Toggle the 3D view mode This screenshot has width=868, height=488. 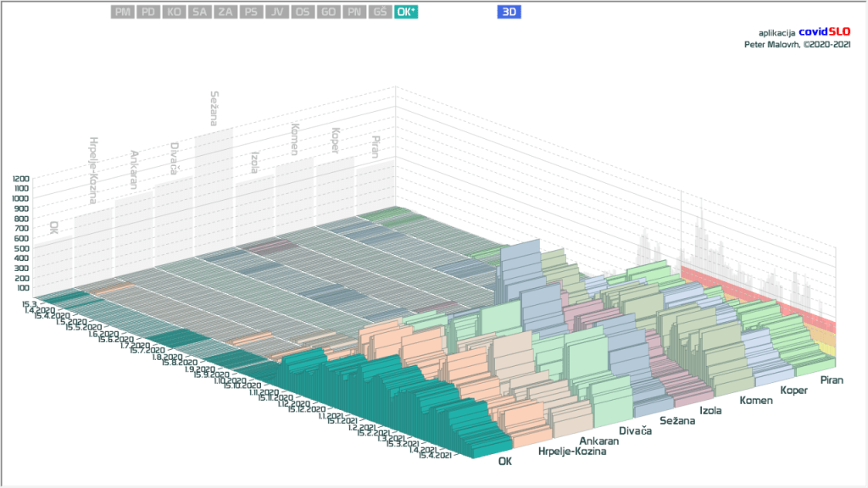click(509, 12)
